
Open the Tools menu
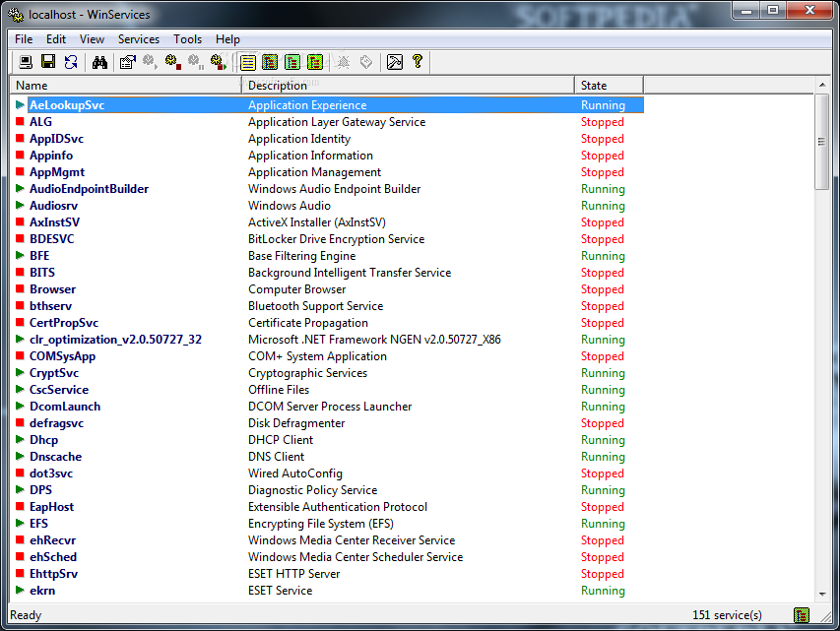point(187,39)
